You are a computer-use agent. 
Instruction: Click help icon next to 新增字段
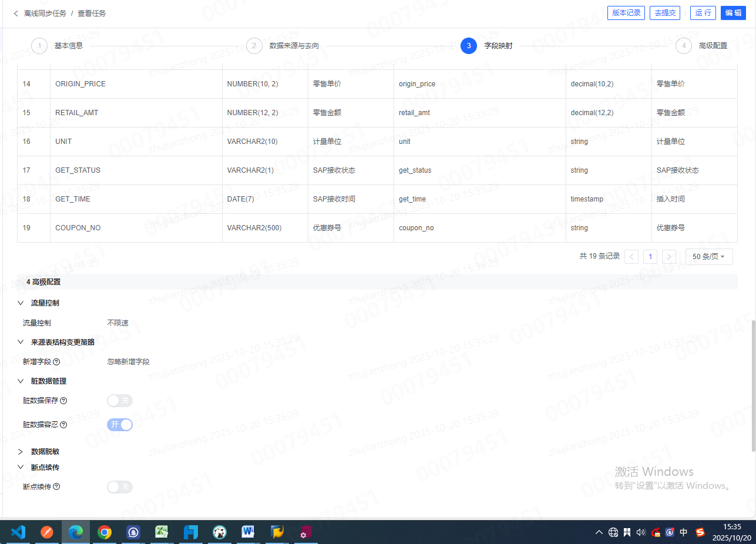56,362
